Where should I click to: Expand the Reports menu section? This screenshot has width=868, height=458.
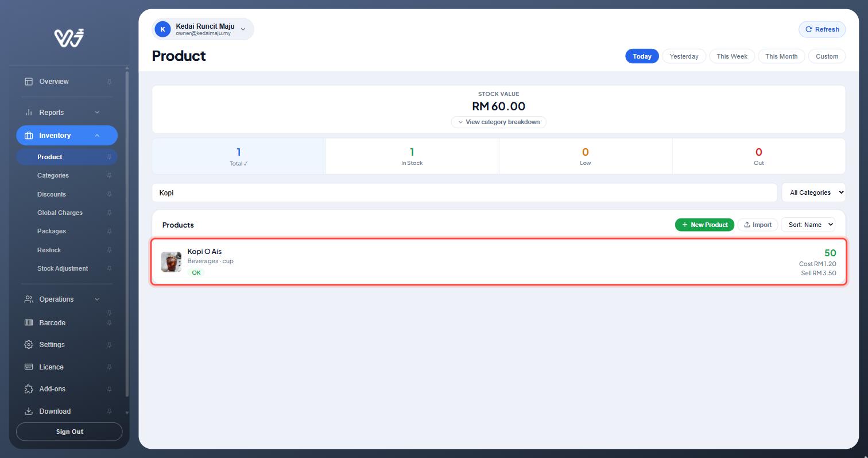[x=67, y=113]
